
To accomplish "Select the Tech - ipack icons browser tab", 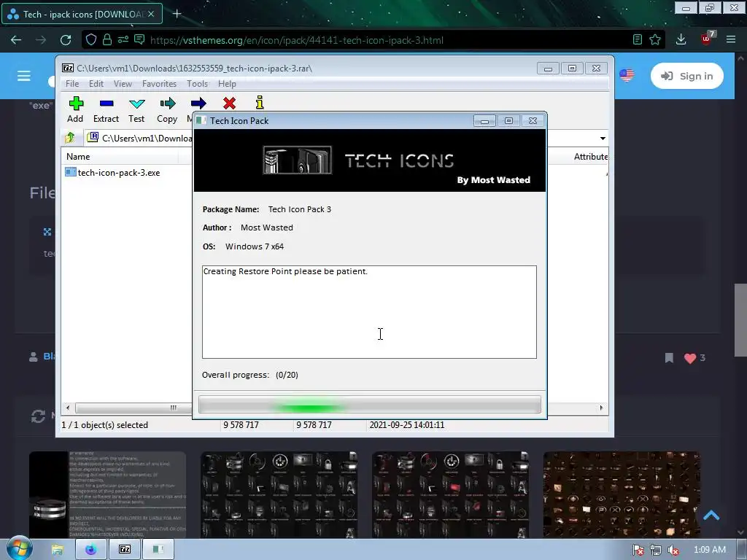I will [82, 15].
